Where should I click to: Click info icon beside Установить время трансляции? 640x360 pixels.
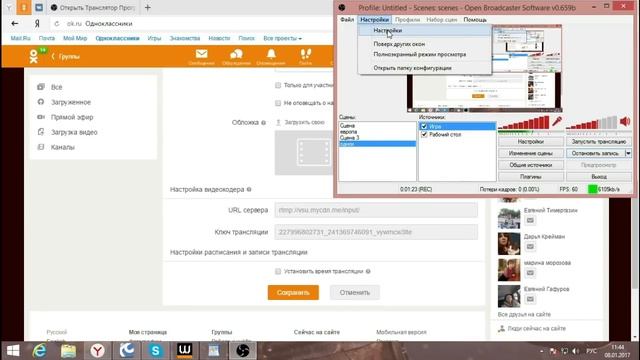point(368,271)
